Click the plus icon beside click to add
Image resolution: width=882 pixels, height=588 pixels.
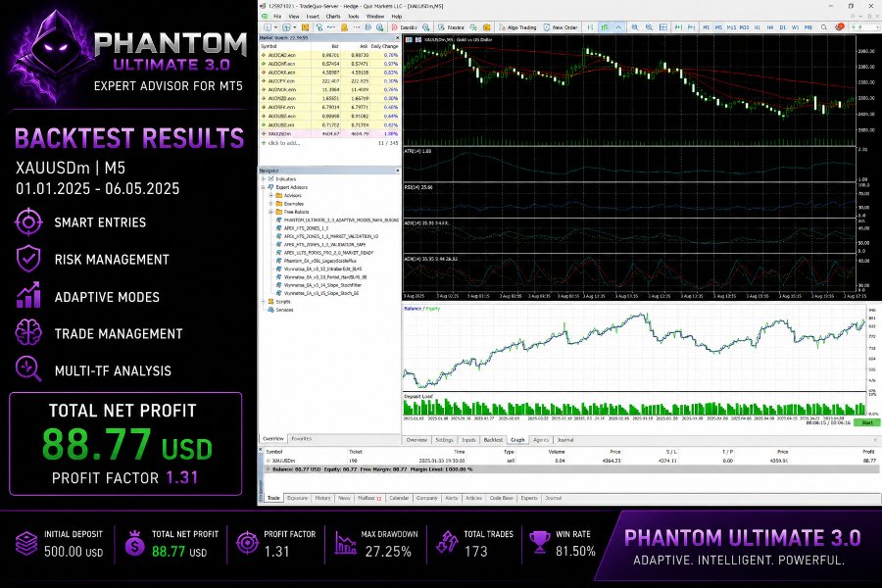pyautogui.click(x=264, y=143)
